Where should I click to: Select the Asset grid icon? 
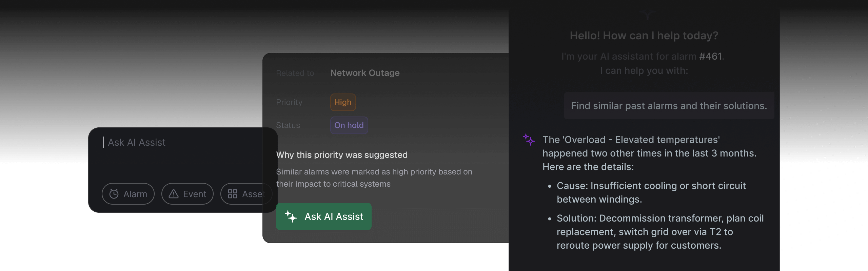click(232, 194)
